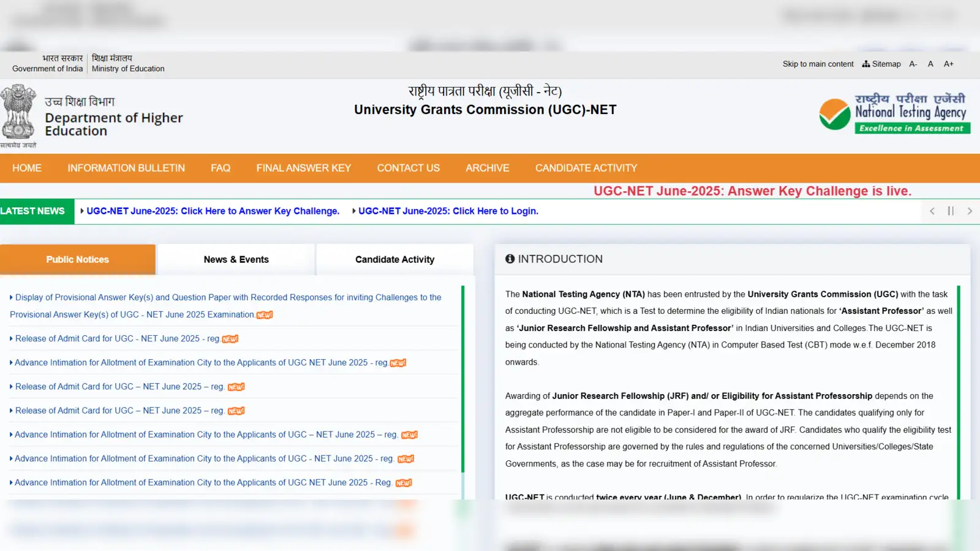Click the Government of India emblem
Viewport: 980px width, 551px height.
coord(18,116)
